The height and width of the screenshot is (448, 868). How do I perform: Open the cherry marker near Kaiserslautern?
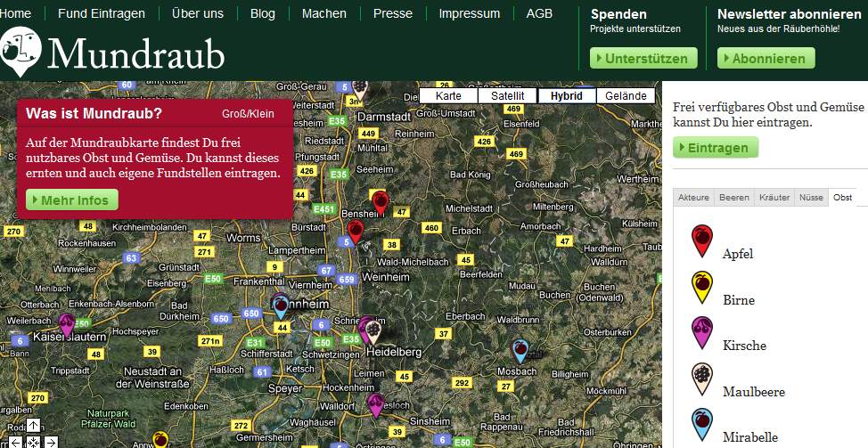[x=67, y=323]
